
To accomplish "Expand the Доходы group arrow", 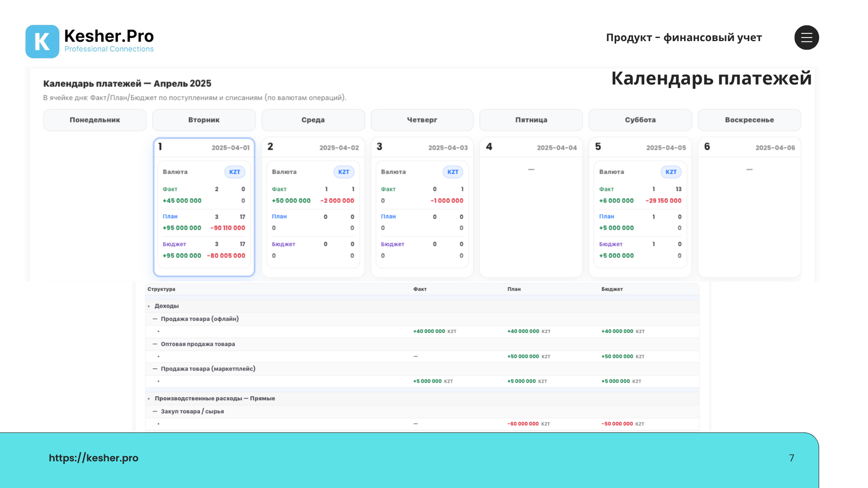I will tap(149, 306).
